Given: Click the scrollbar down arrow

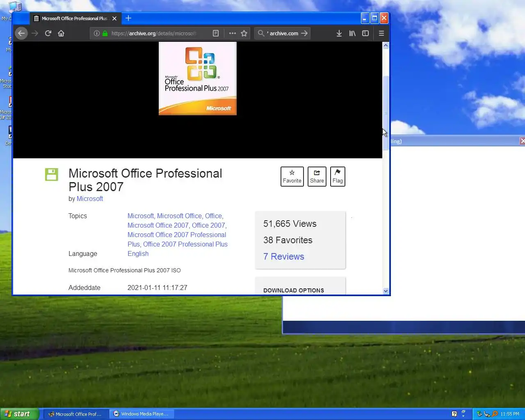Looking at the screenshot, I should coord(386,291).
